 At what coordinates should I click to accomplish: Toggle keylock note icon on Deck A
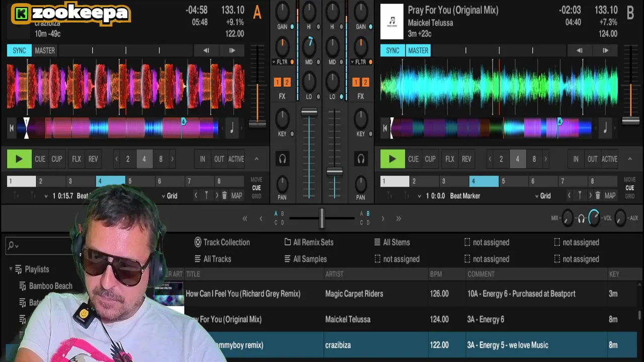click(232, 129)
